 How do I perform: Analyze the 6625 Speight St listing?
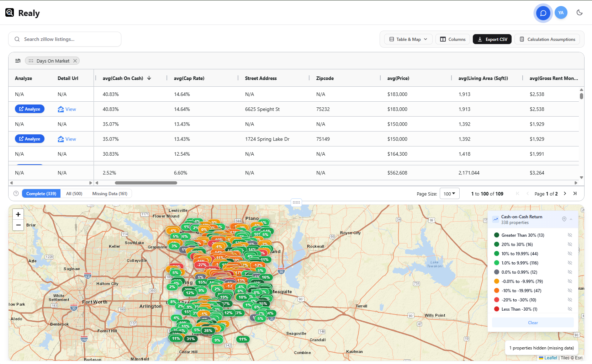(30, 109)
